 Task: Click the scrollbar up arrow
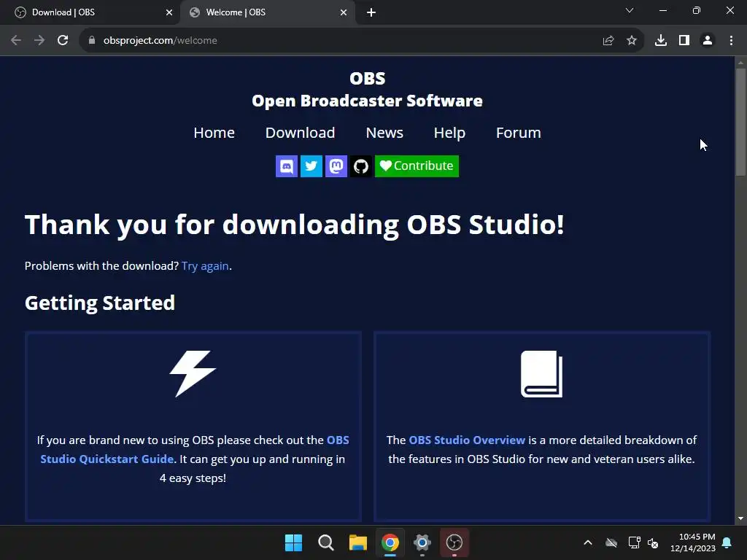[740, 63]
